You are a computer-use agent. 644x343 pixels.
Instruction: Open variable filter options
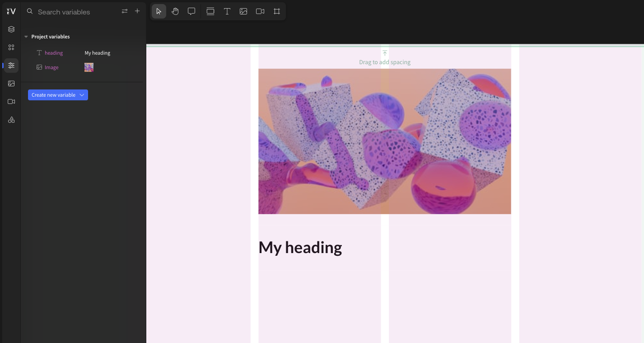[125, 11]
